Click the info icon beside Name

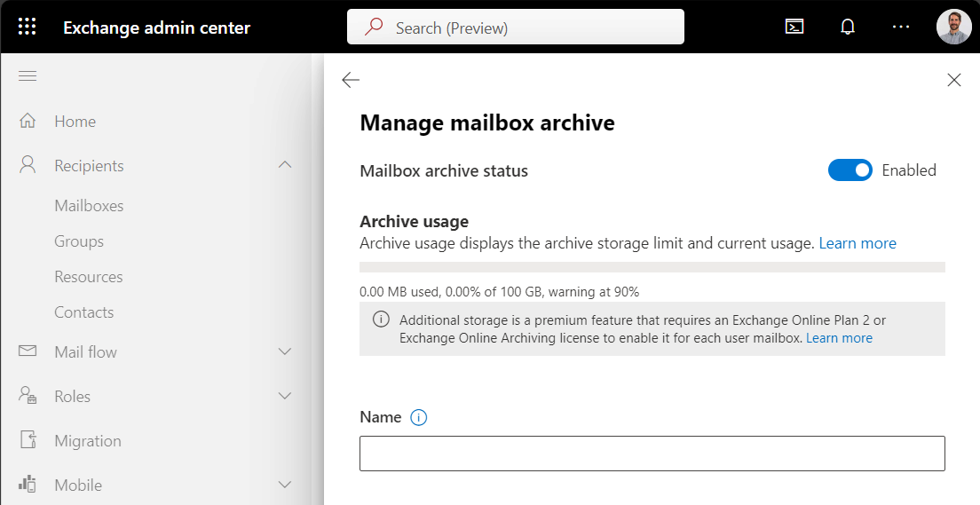[x=419, y=417]
